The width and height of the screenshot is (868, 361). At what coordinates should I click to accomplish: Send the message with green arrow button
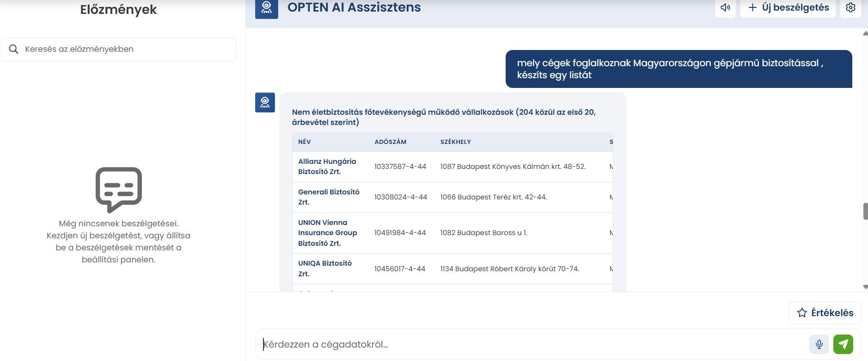coord(843,344)
